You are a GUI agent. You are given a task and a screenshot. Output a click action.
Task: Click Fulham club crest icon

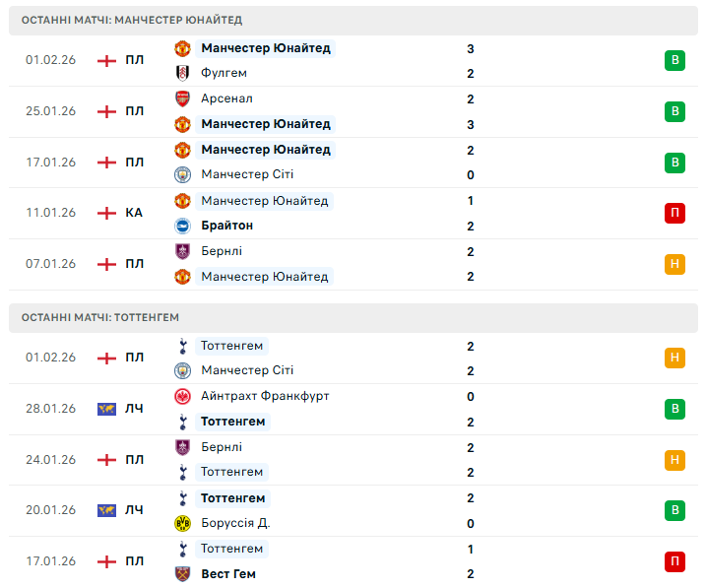coord(182,73)
